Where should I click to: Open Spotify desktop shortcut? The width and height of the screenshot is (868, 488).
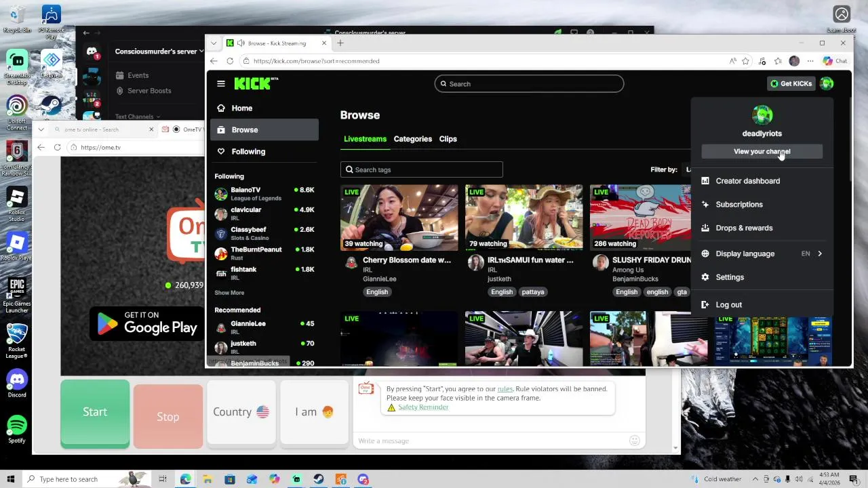coord(17,429)
